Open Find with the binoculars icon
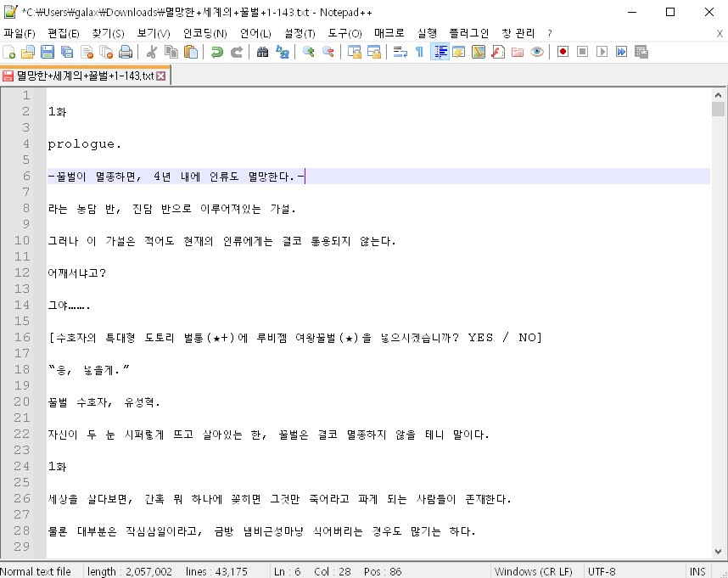 click(x=262, y=52)
